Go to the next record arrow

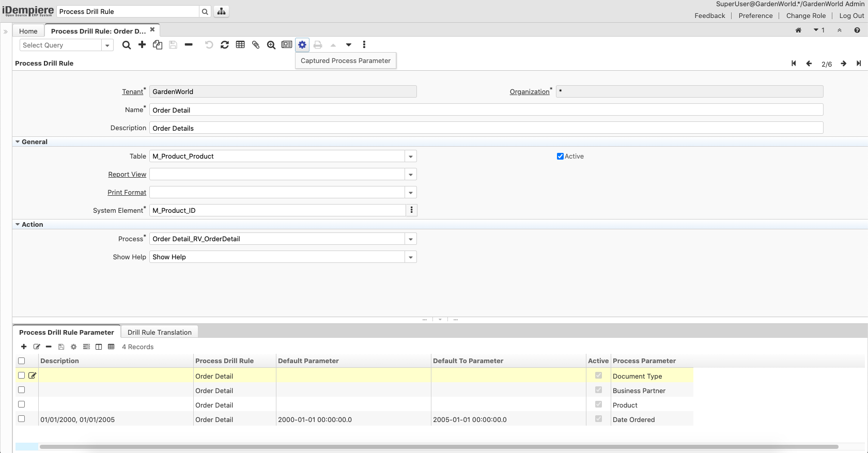pos(843,64)
